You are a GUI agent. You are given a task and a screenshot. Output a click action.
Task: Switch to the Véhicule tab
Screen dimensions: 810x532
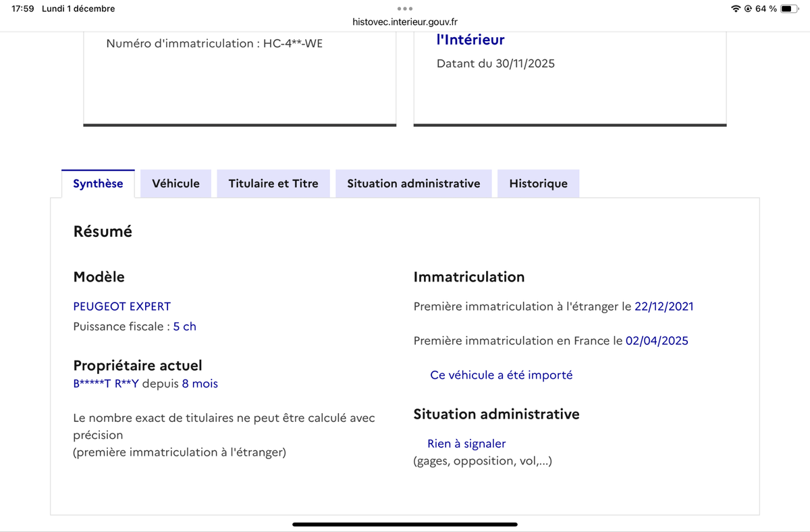pos(175,184)
